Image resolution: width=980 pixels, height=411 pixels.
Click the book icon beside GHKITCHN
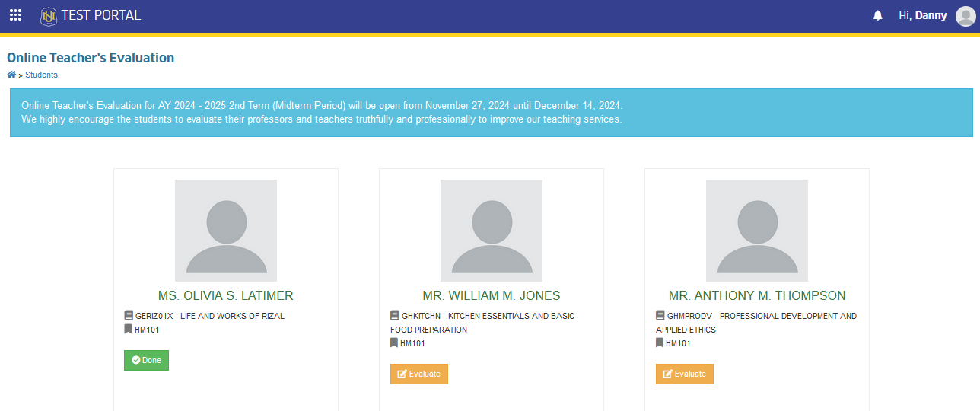[x=395, y=316]
